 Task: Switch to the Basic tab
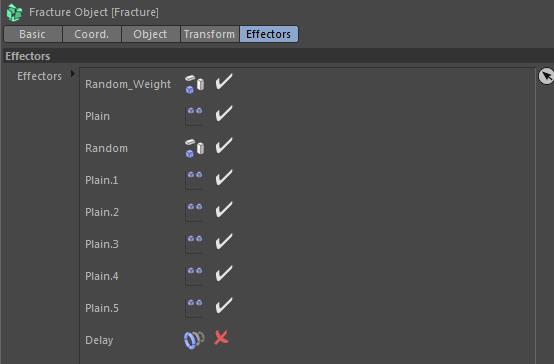(33, 34)
